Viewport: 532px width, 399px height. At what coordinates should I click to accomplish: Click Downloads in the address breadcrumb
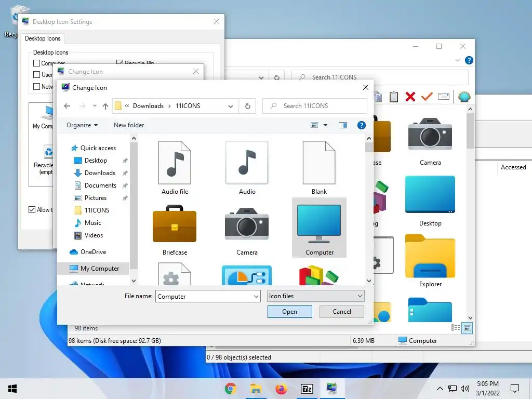pos(148,106)
